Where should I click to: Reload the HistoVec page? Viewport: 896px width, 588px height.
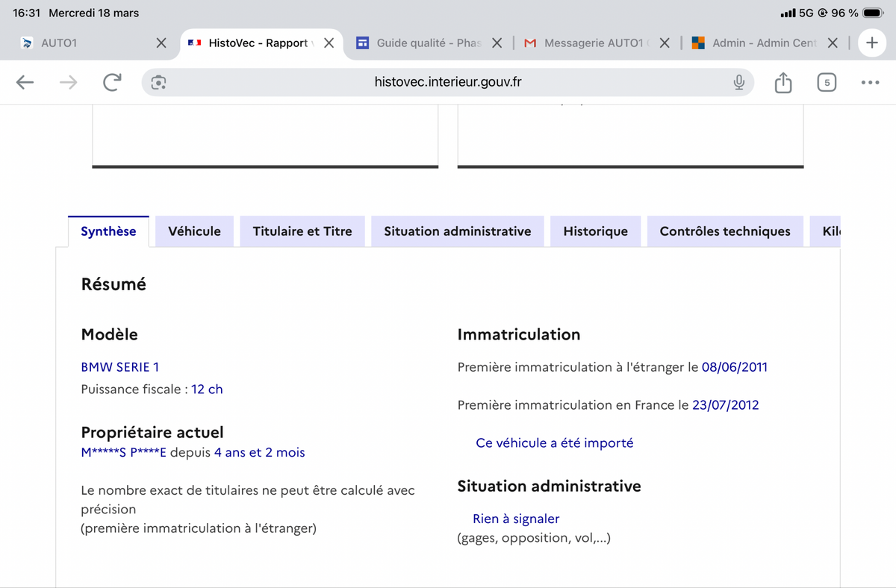coord(112,83)
